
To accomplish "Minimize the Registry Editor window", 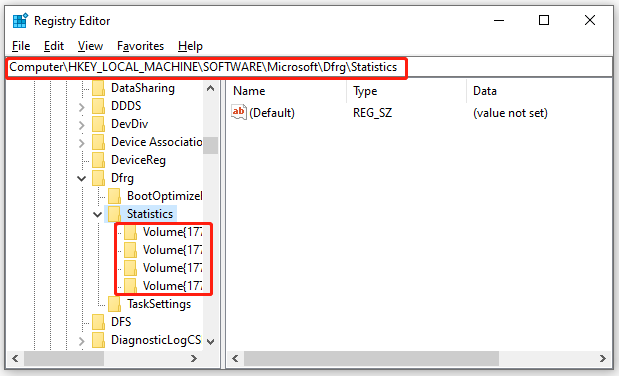I will pyautogui.click(x=499, y=21).
